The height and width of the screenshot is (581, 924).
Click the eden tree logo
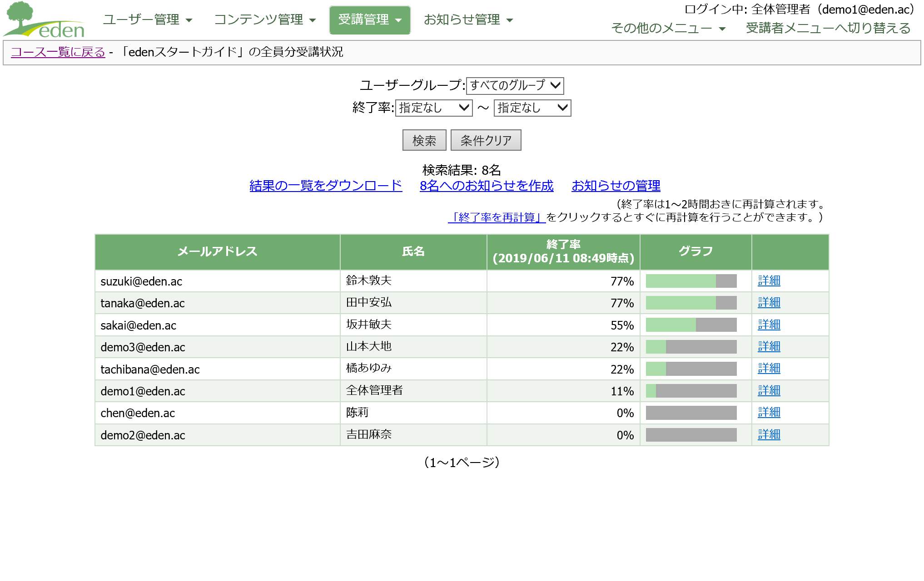44,20
